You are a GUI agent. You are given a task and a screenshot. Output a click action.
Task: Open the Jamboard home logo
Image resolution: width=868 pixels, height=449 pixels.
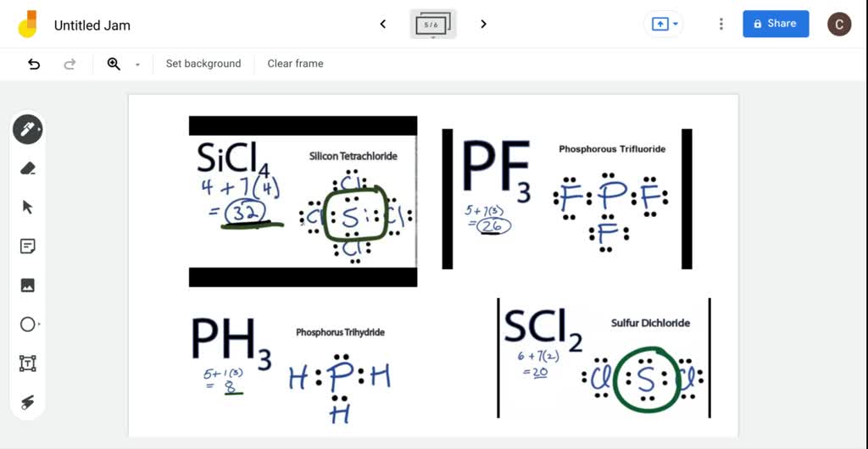(x=27, y=25)
